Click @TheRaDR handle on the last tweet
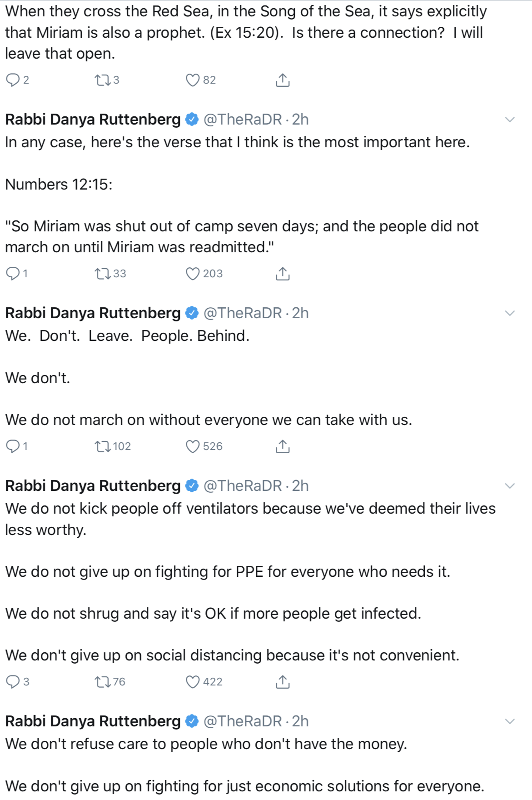The image size is (532, 800). [243, 721]
